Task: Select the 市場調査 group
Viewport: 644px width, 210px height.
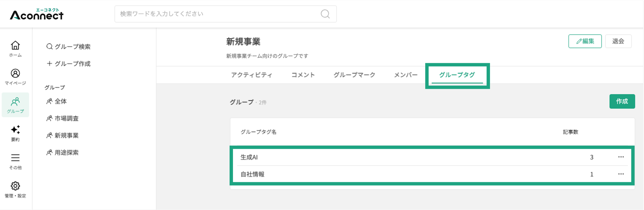Action: tap(63, 119)
